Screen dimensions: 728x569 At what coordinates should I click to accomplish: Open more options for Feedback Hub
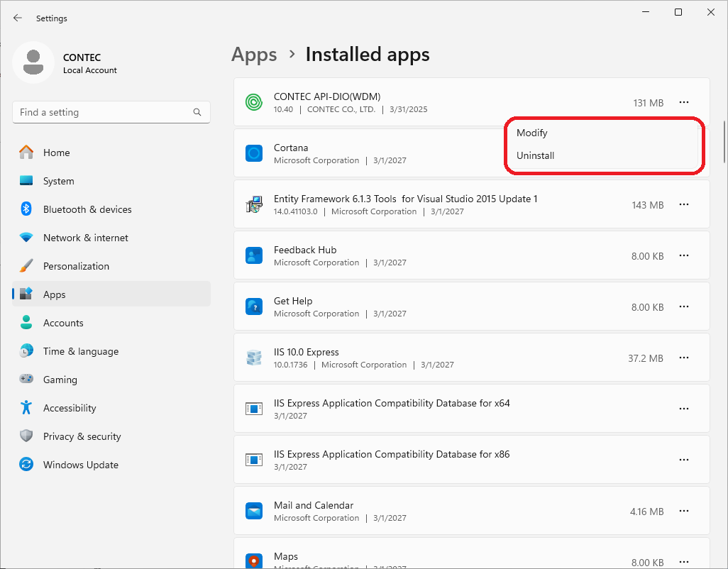pos(684,255)
